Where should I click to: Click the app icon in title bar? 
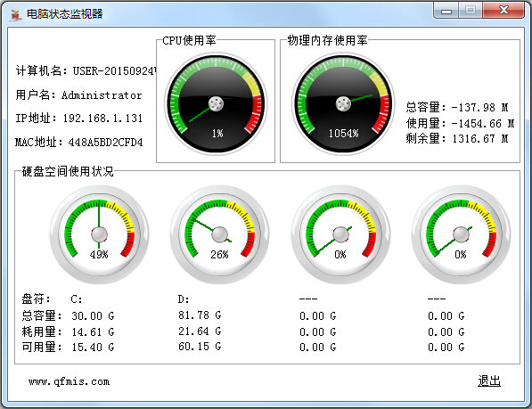[x=15, y=14]
